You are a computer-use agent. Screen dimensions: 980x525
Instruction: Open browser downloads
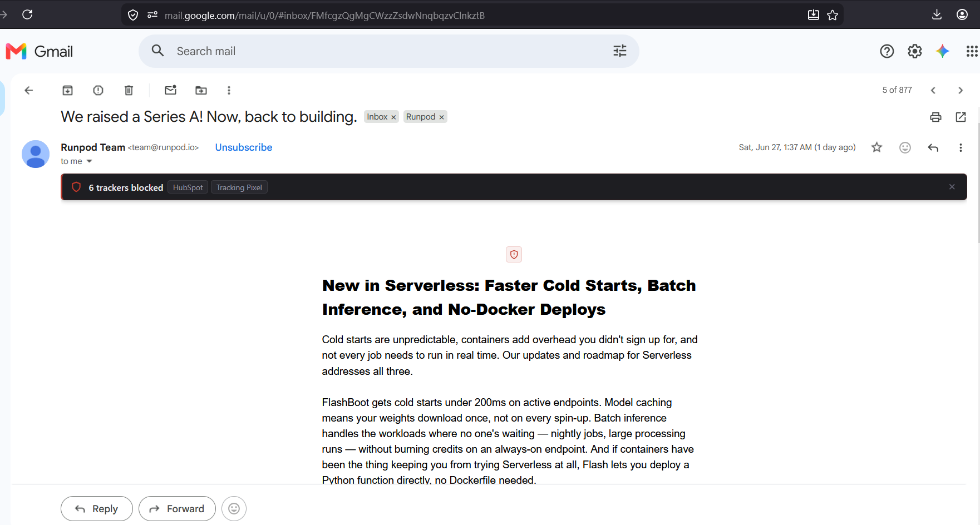pyautogui.click(x=937, y=14)
